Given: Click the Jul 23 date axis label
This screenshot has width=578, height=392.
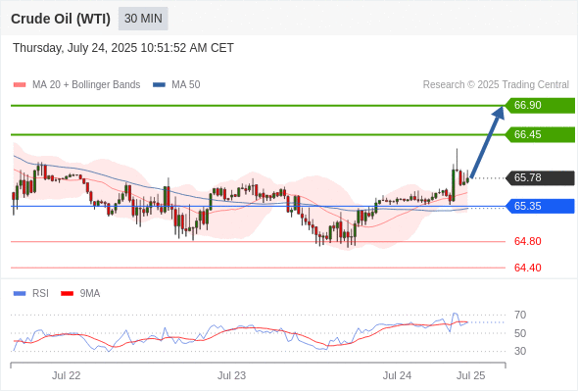Looking at the screenshot, I should pyautogui.click(x=231, y=375).
